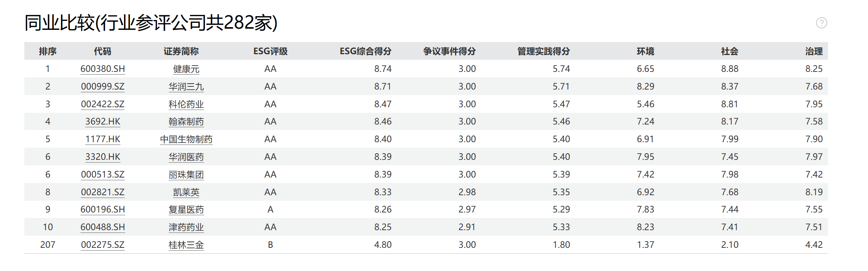Click the help question mark icon

[x=821, y=23]
